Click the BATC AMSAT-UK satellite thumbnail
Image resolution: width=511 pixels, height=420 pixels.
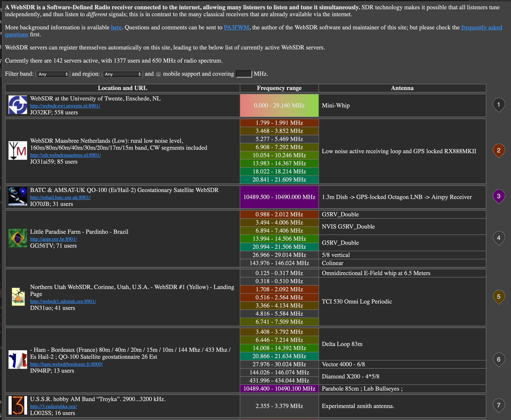[x=18, y=196]
